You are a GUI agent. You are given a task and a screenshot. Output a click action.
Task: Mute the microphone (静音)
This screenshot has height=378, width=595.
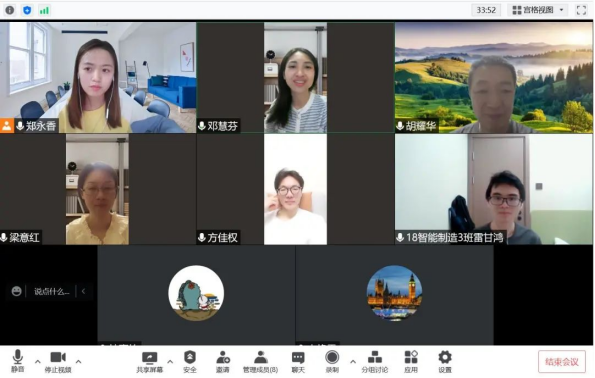tap(17, 362)
